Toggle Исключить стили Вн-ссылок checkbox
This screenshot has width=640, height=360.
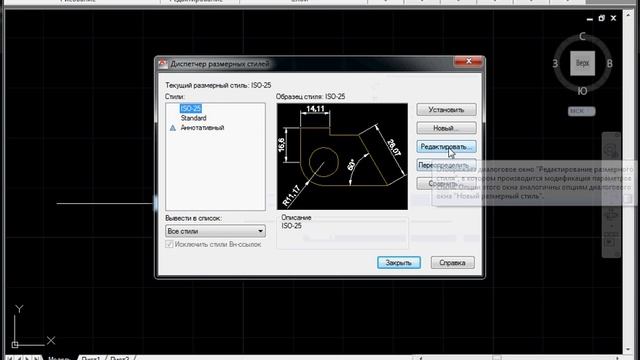(169, 244)
